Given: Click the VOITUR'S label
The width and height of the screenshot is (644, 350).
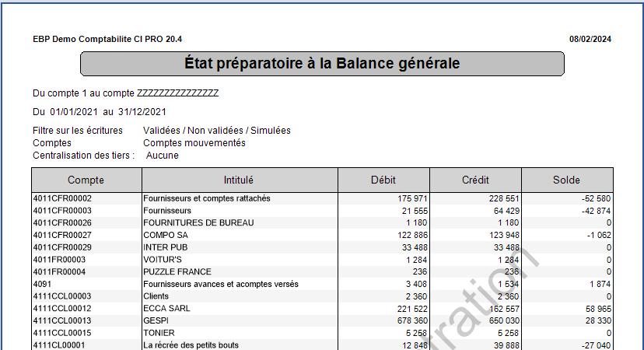Looking at the screenshot, I should 163,260.
